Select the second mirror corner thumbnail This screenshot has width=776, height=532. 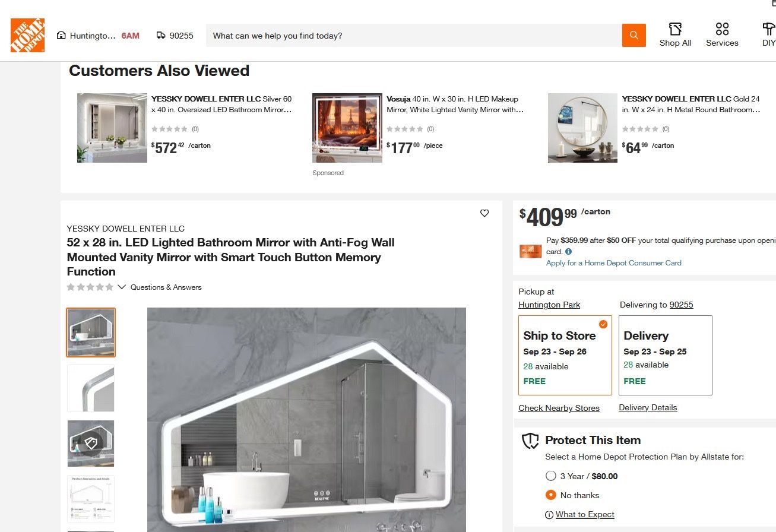point(91,388)
